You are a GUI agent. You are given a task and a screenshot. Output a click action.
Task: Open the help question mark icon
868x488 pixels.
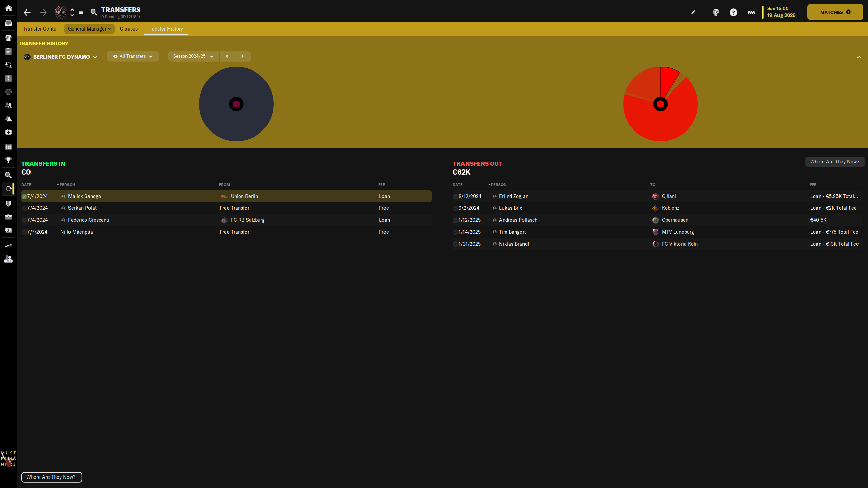point(733,13)
